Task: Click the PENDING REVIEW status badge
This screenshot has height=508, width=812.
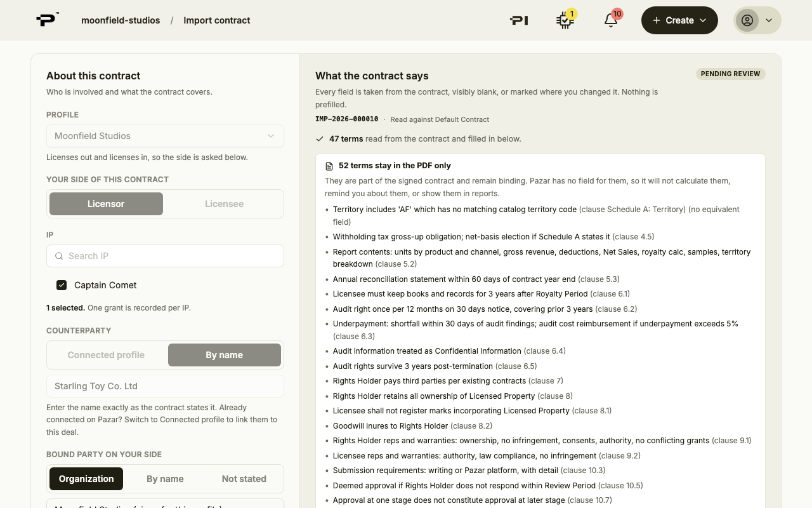Action: pos(731,74)
